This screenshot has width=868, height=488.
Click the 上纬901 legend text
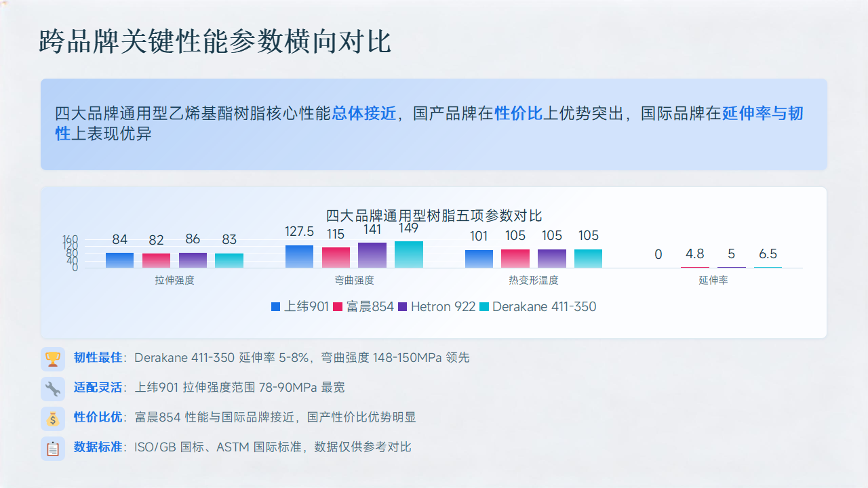[x=306, y=307]
